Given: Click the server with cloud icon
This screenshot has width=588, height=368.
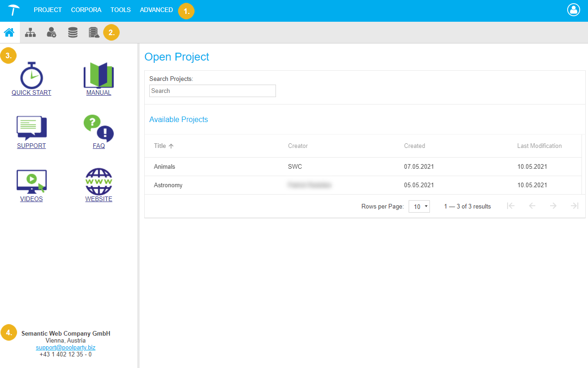Looking at the screenshot, I should (x=94, y=33).
